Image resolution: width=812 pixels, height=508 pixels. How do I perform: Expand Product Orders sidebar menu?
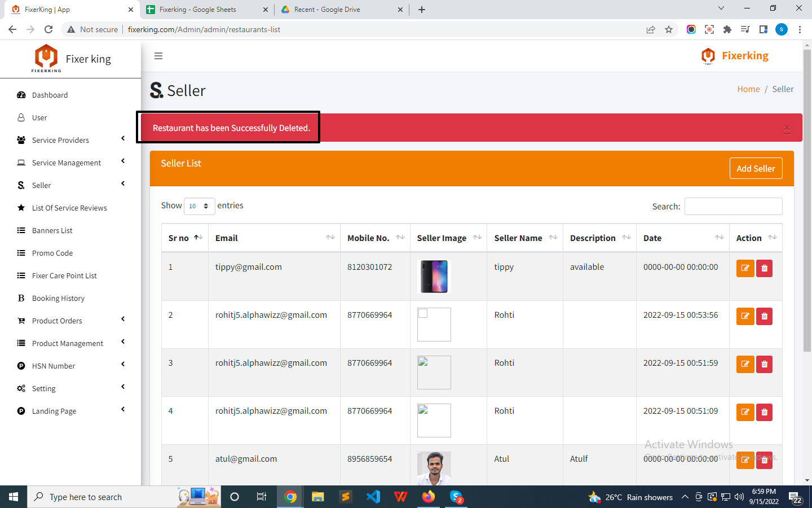pyautogui.click(x=70, y=321)
